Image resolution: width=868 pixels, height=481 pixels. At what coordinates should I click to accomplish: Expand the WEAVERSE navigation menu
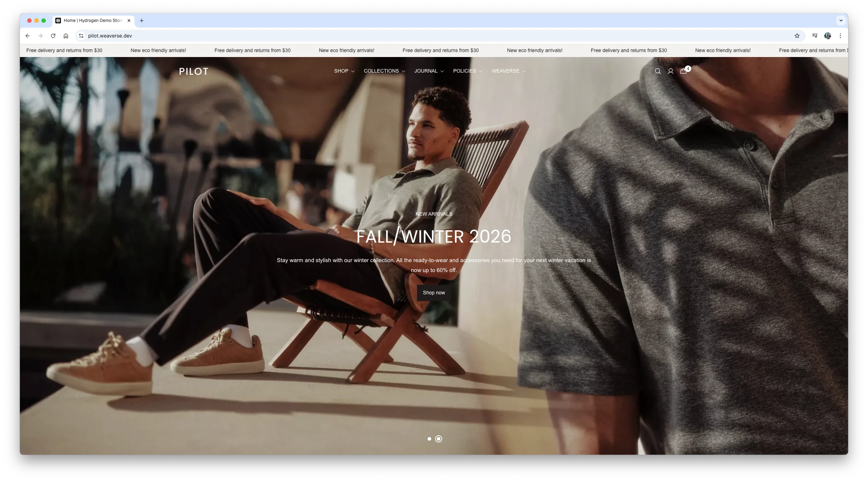pyautogui.click(x=508, y=71)
